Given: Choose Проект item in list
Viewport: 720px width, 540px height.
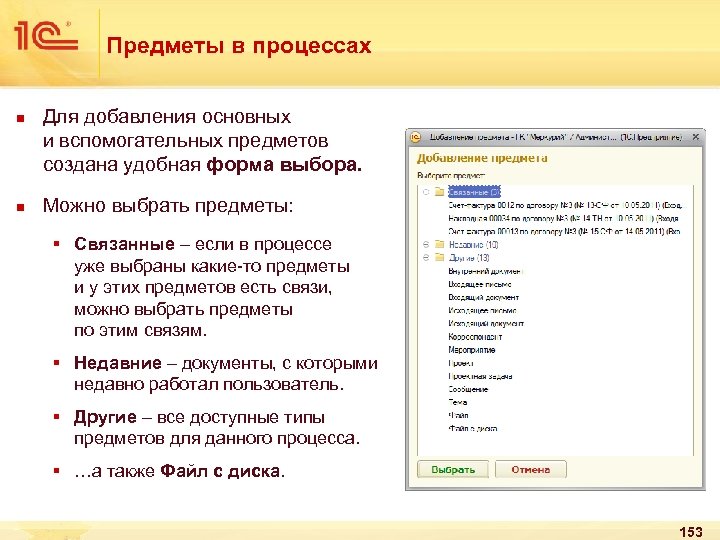Looking at the screenshot, I should pyautogui.click(x=461, y=363).
